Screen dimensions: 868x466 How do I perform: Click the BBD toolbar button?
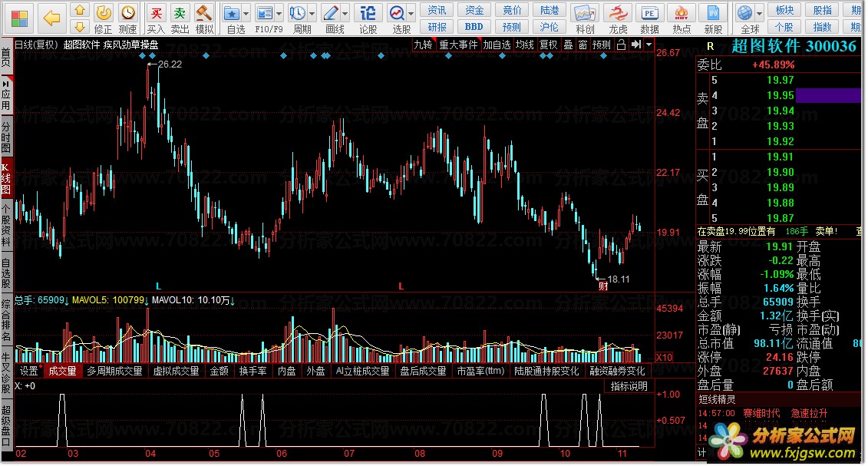(x=474, y=27)
